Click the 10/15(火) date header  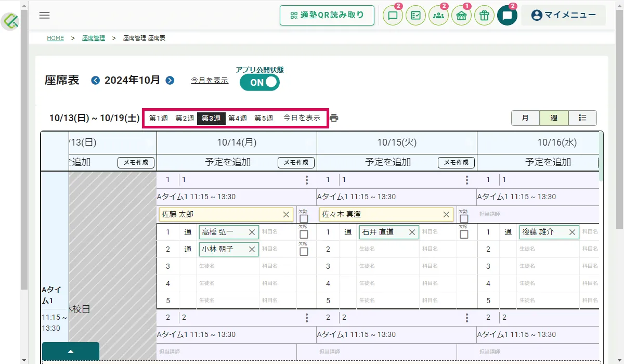(x=397, y=142)
